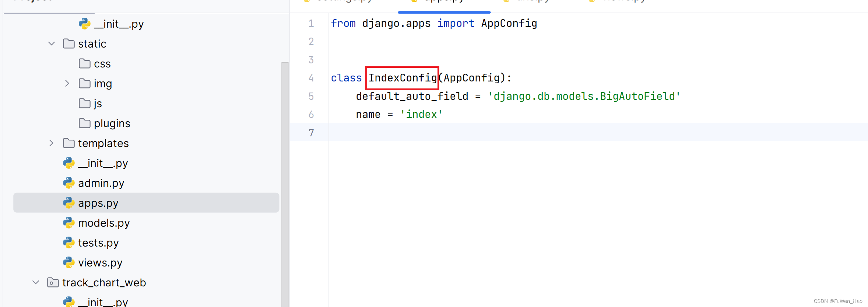Image resolution: width=868 pixels, height=307 pixels.
Task: Place the cursor on empty line 7
Action: point(598,132)
